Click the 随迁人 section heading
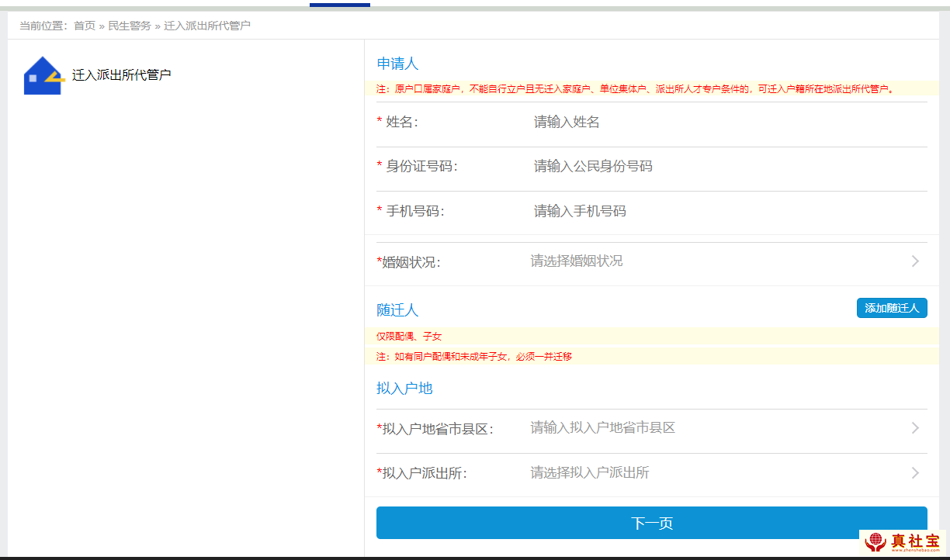 click(x=397, y=310)
